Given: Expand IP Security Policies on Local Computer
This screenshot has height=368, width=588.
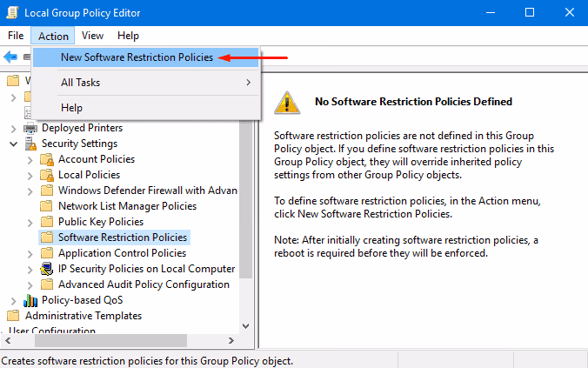Looking at the screenshot, I should (x=30, y=270).
